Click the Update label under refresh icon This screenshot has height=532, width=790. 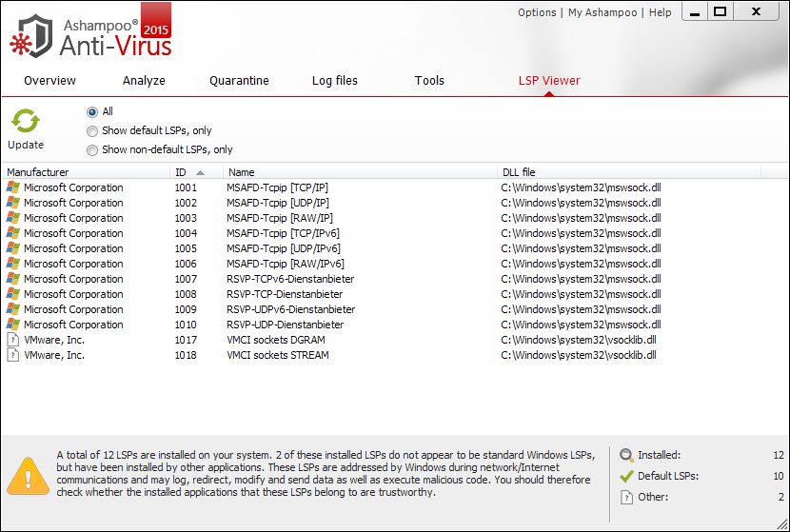point(26,145)
